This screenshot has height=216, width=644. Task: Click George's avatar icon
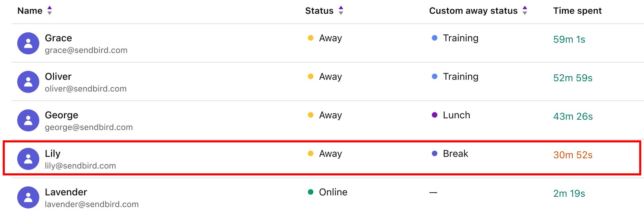[x=28, y=120]
